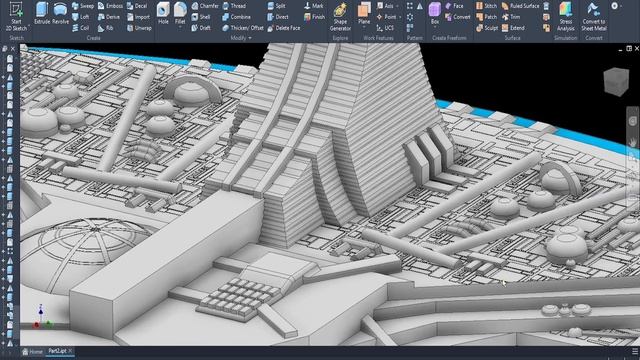Image resolution: width=640 pixels, height=360 pixels.
Task: Click the navigation wheel icon
Action: [x=632, y=121]
